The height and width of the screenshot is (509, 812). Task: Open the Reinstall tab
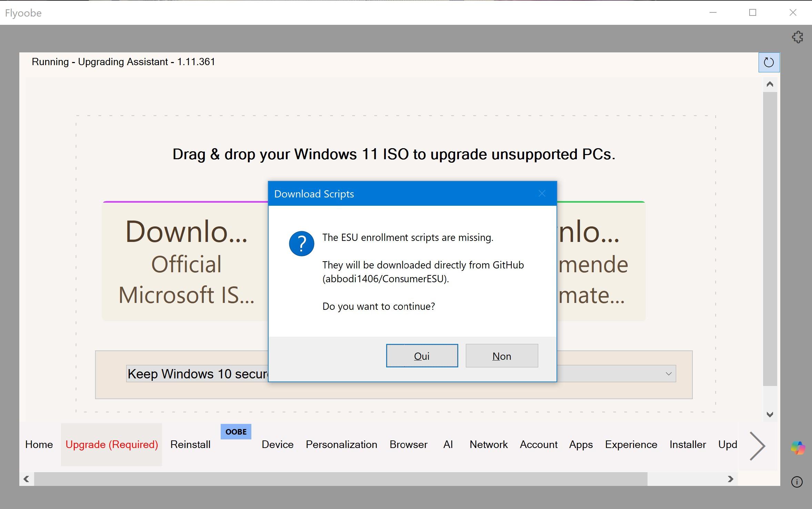pyautogui.click(x=190, y=445)
